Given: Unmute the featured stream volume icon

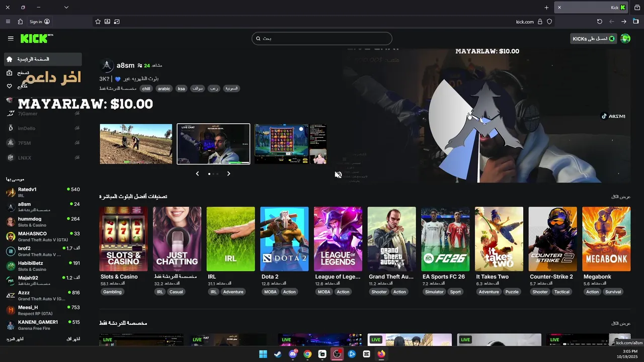Looking at the screenshot, I should pos(338,175).
